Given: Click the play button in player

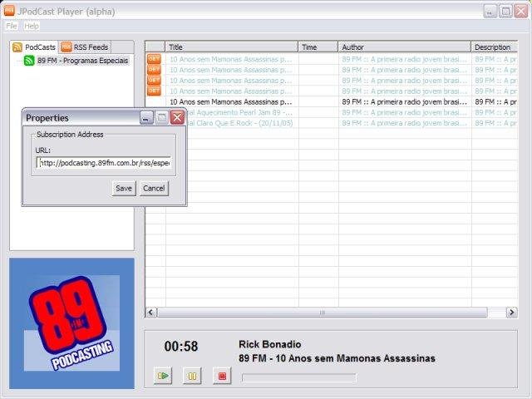Looking at the screenshot, I should coord(163,376).
